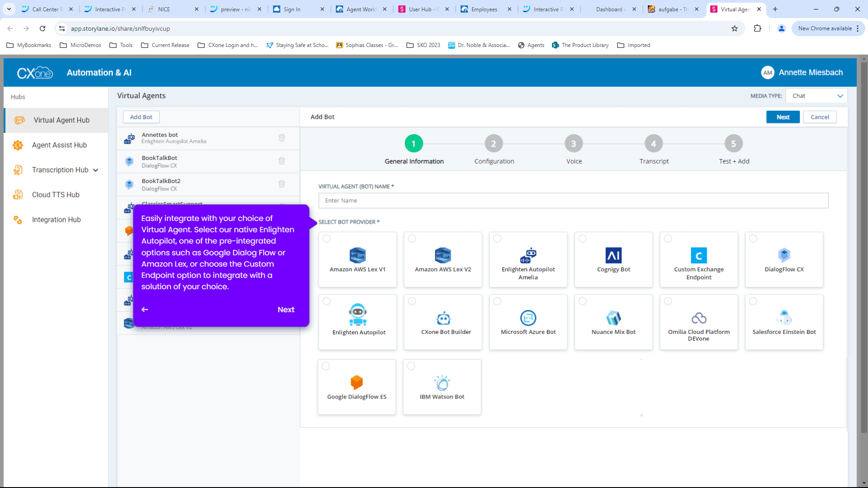Go to step 3 Voice

(574, 144)
